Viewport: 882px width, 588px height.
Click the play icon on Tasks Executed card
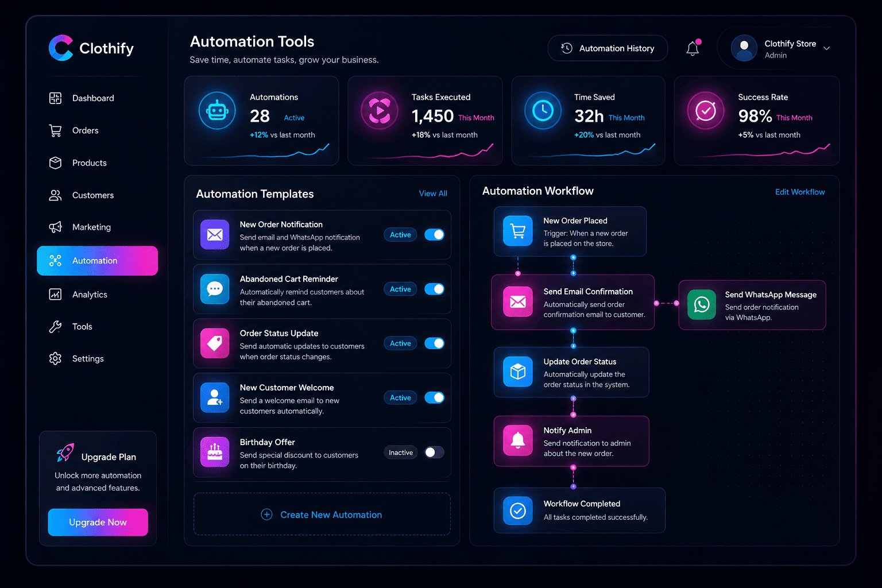pyautogui.click(x=380, y=110)
